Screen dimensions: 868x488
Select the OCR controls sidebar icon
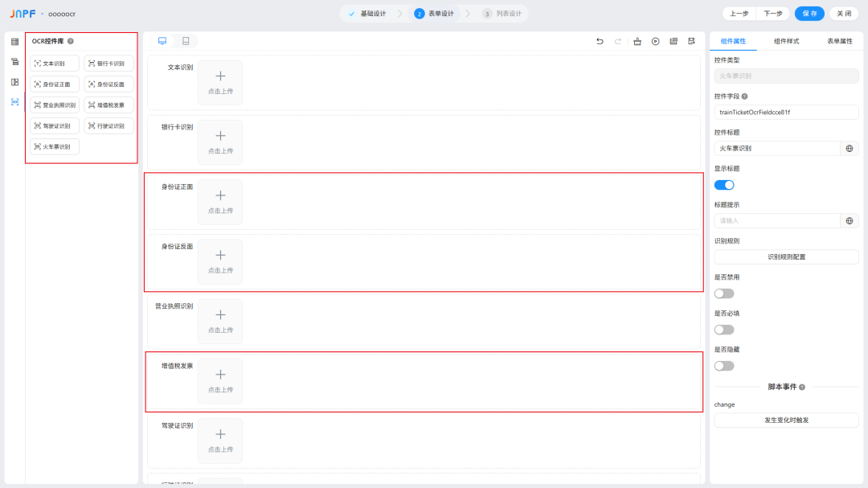(15, 102)
